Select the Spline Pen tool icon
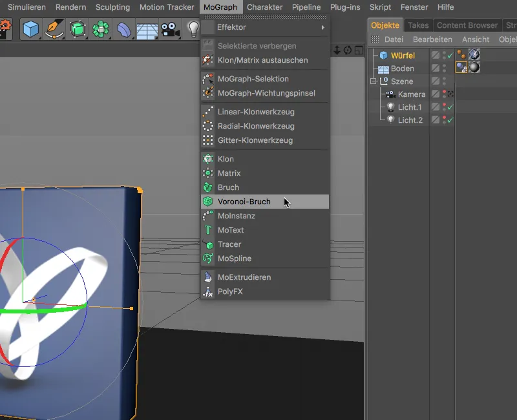The image size is (517, 420). tap(54, 29)
